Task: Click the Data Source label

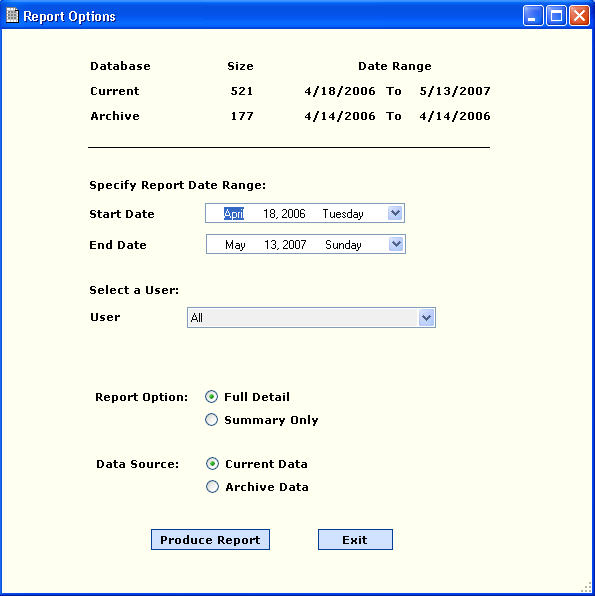Action: [x=137, y=464]
